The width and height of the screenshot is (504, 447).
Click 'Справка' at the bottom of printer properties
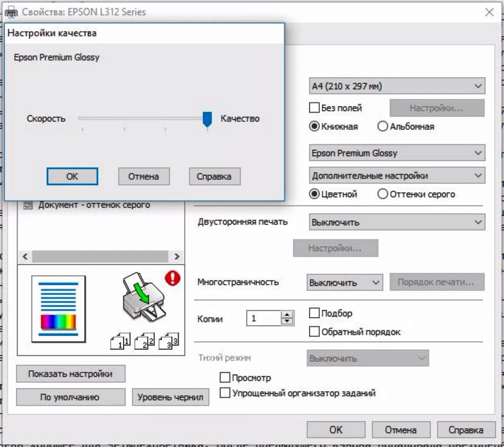coord(466,430)
